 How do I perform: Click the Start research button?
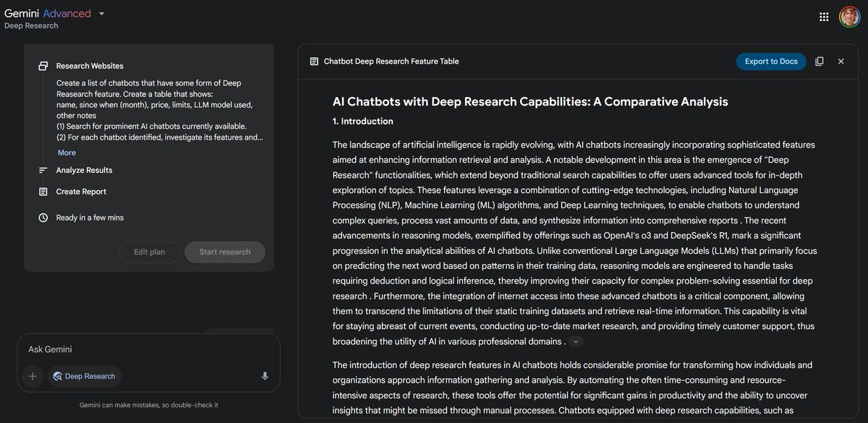coord(225,252)
